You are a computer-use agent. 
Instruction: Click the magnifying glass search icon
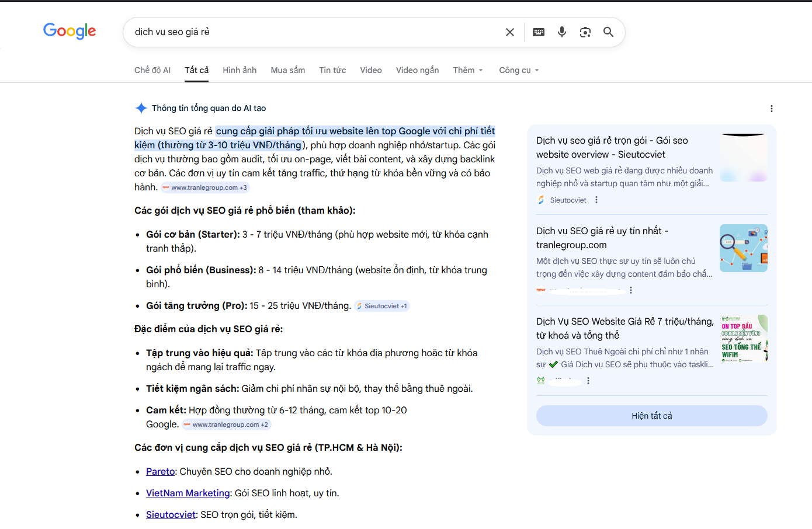coord(608,32)
